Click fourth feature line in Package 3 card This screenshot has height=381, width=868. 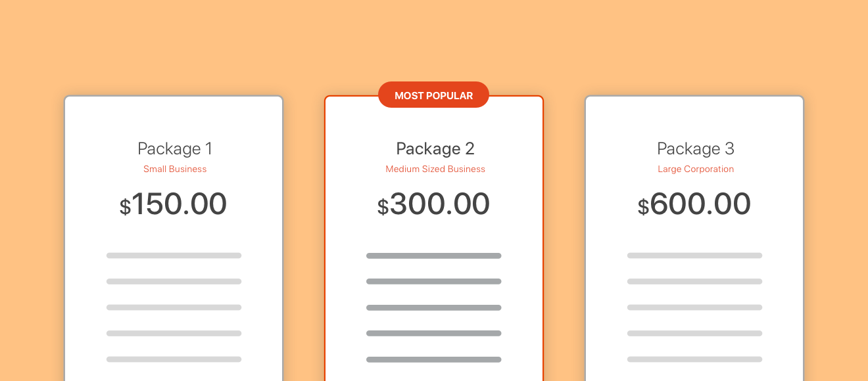(x=694, y=333)
